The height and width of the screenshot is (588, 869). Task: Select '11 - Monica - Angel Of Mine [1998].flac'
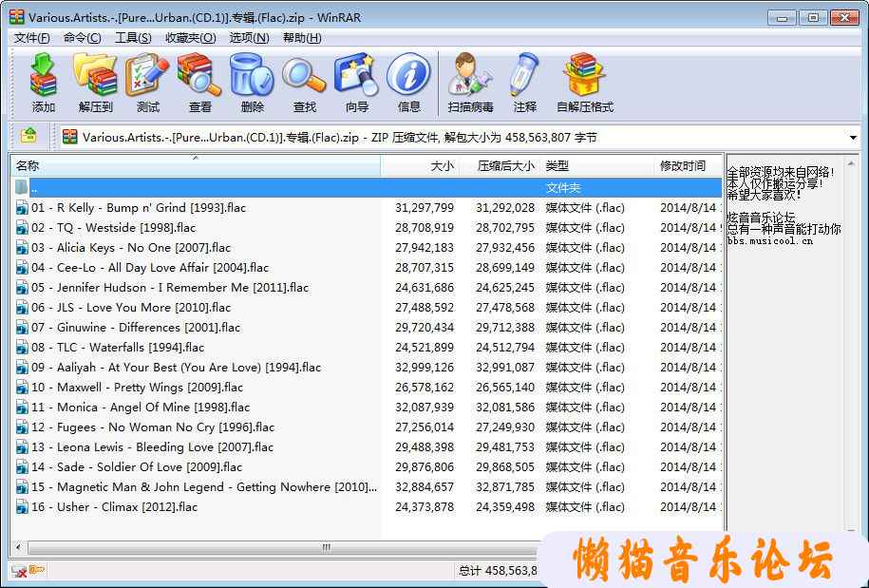[x=141, y=408]
